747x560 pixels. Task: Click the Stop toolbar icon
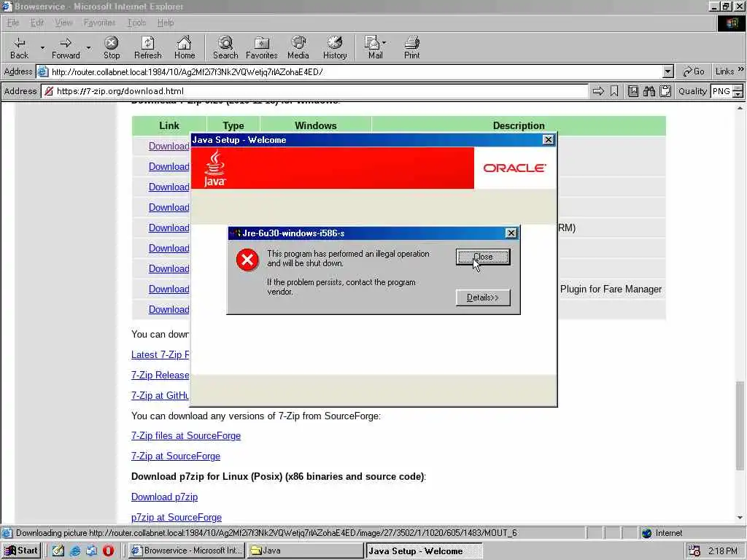112,47
